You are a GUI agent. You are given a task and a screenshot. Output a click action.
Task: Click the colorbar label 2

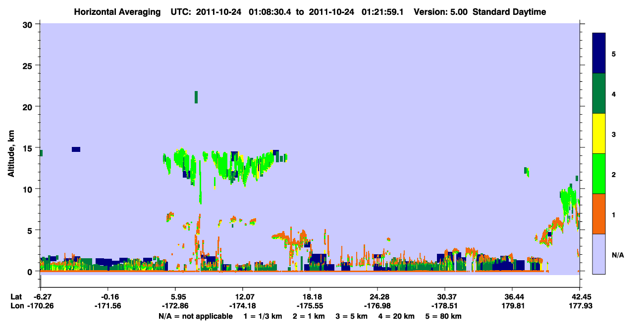[613, 174]
